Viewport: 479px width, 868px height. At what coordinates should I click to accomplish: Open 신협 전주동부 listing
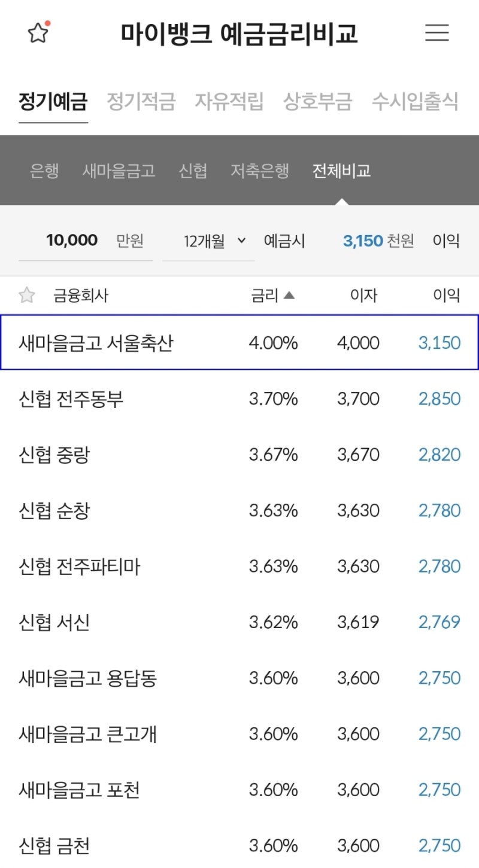pyautogui.click(x=239, y=398)
